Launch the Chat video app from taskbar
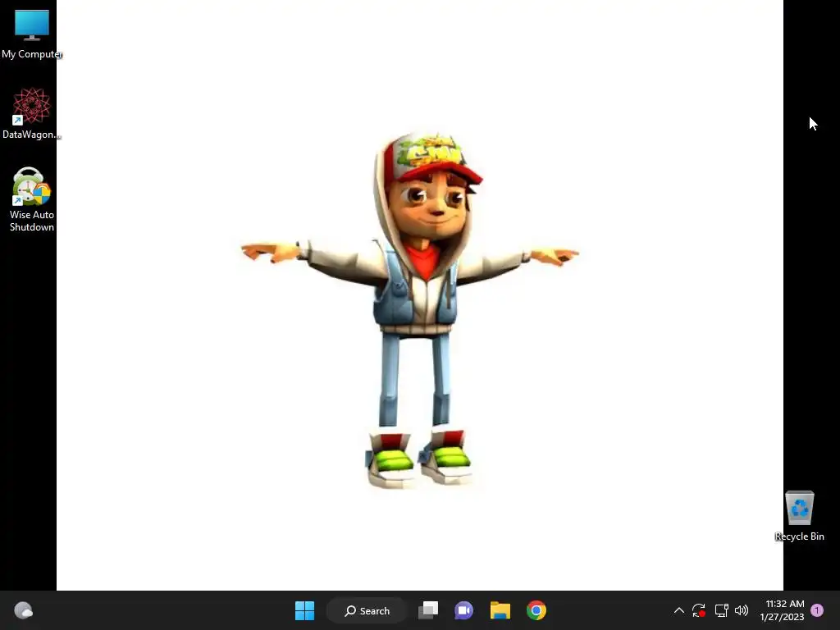Viewport: 840px width, 630px height. (464, 610)
